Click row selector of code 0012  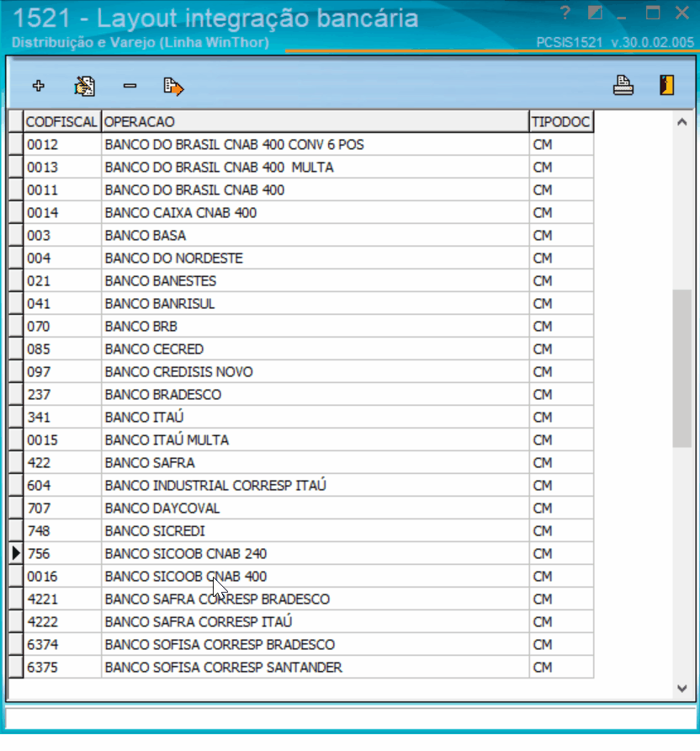click(16, 145)
